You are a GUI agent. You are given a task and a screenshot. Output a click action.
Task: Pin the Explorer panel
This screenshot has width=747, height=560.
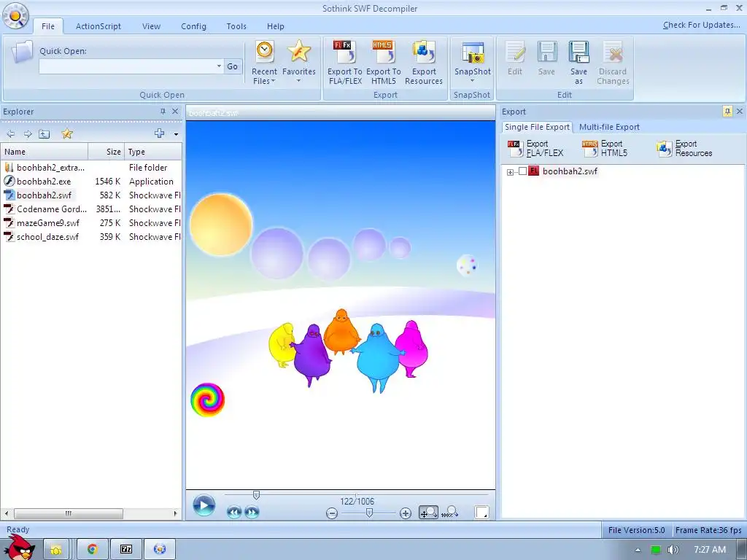163,112
